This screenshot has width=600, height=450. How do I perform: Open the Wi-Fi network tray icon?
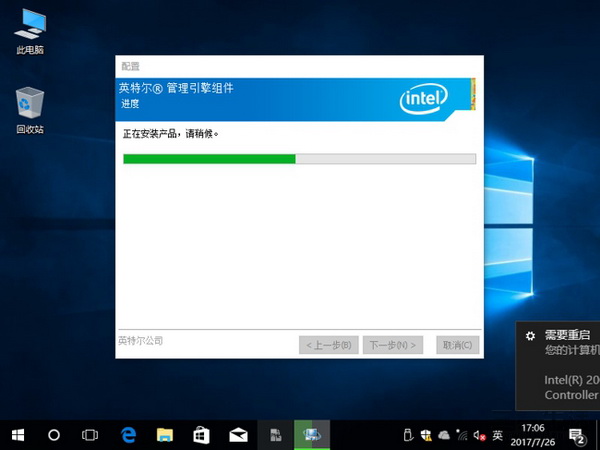[462, 435]
